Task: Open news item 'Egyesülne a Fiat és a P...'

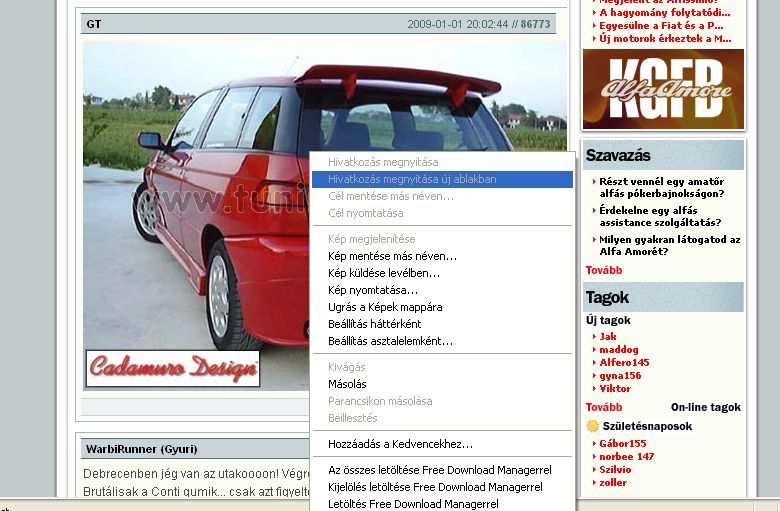Action: [661, 25]
